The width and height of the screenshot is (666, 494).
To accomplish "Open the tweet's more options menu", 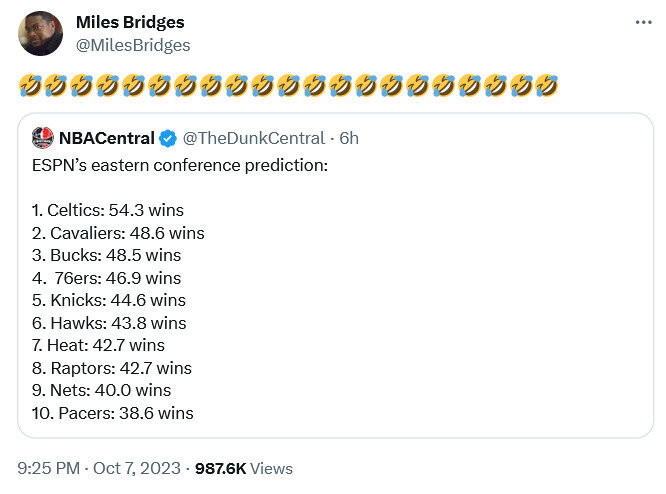I will point(643,22).
